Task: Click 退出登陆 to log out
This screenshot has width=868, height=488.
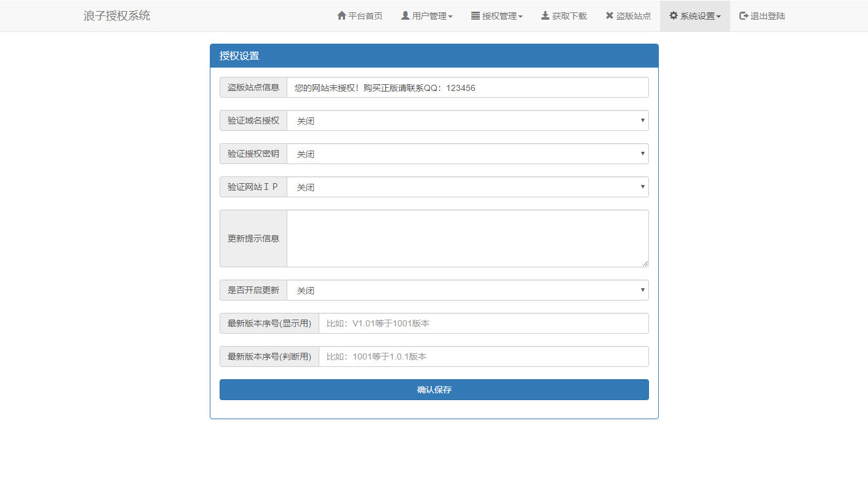Action: tap(762, 15)
